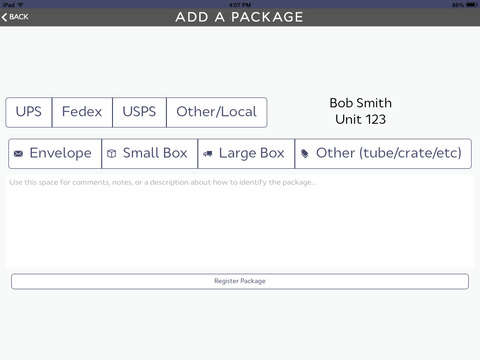Choose USPS carrier option
480x360 pixels.
pos(139,112)
